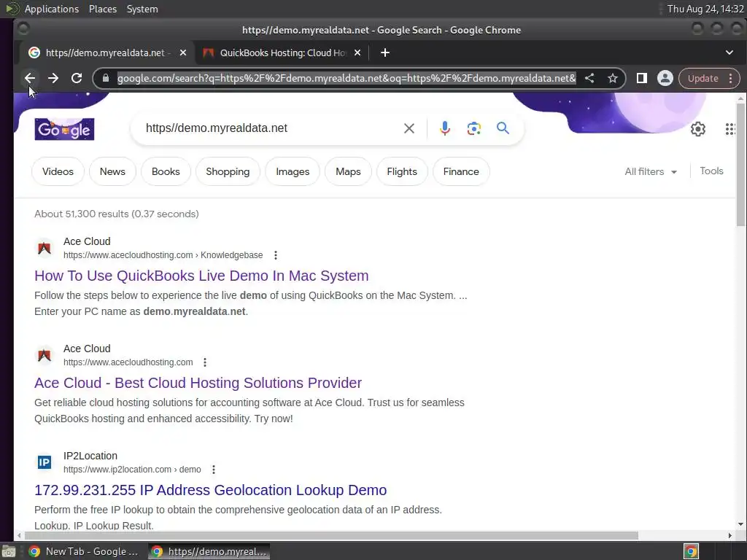This screenshot has height=560, width=747.
Task: Open How To Use QuickBooks Live Demo link
Action: click(201, 276)
